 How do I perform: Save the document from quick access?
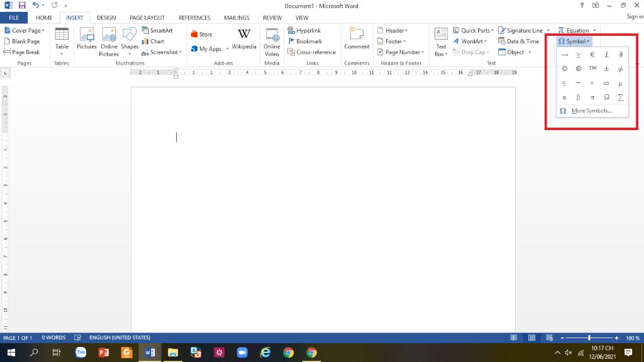point(22,5)
